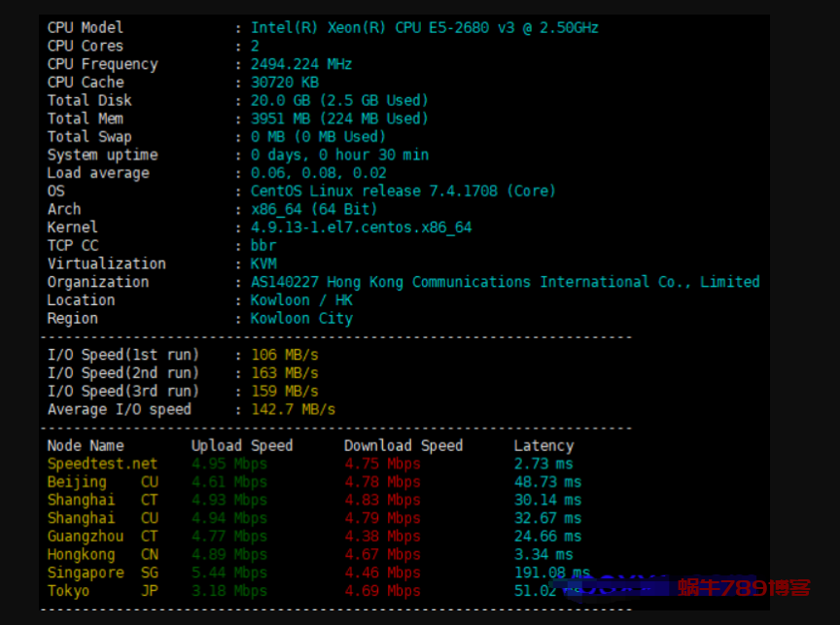This screenshot has width=840, height=625.
Task: Click the Download Speed column header
Action: coord(402,445)
